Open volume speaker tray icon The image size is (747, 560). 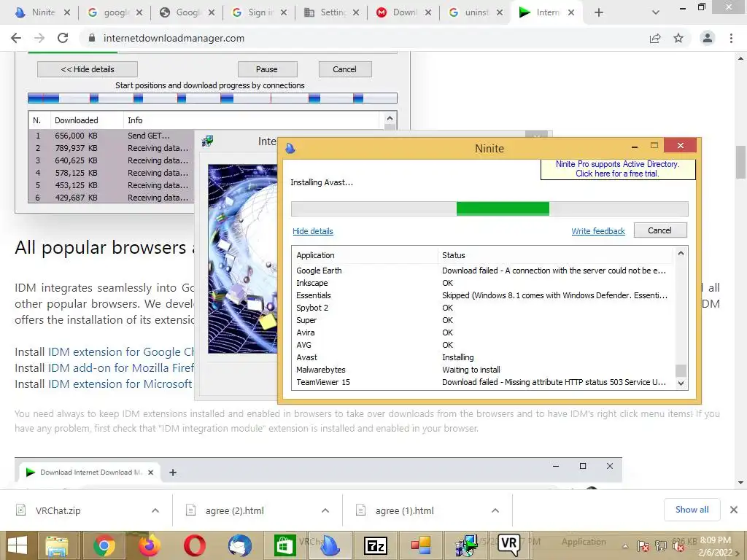(x=678, y=546)
